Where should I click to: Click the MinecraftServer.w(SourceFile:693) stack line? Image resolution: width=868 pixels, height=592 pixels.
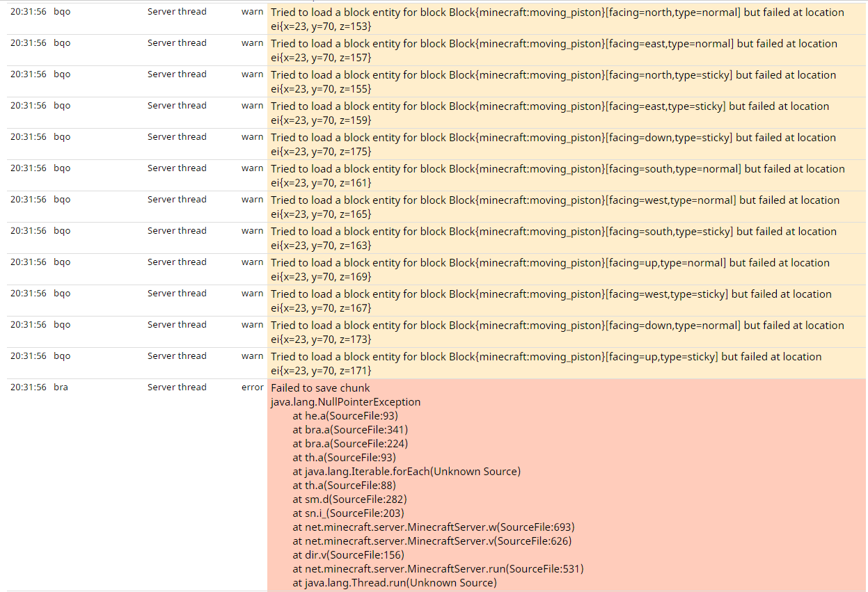434,527
